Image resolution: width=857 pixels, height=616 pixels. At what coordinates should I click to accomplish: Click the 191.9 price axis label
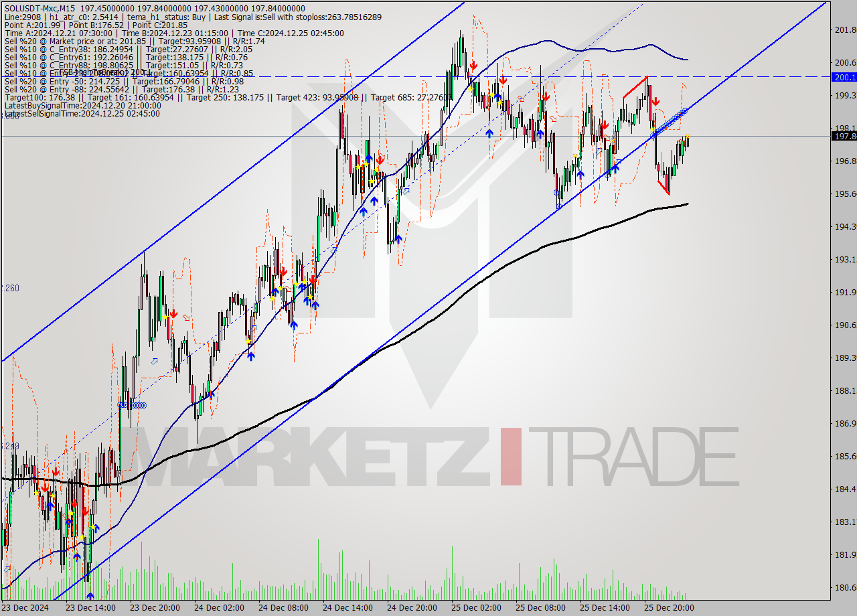pyautogui.click(x=845, y=292)
